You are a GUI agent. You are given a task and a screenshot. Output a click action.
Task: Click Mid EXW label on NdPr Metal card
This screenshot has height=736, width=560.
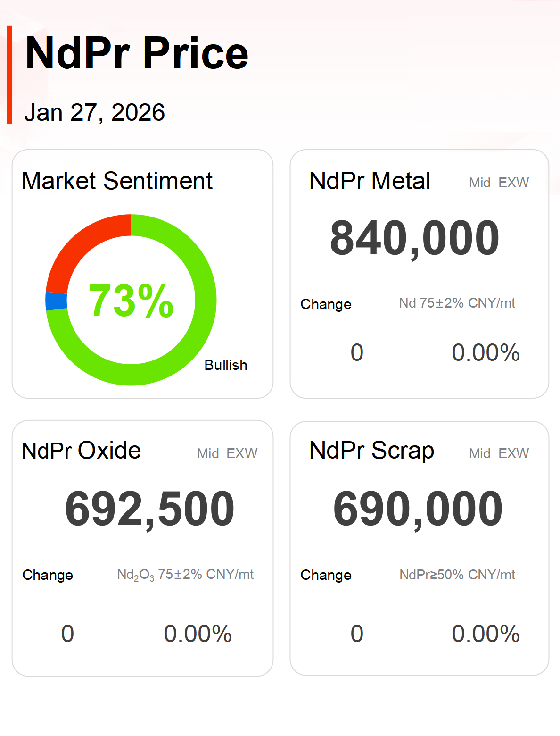499,183
